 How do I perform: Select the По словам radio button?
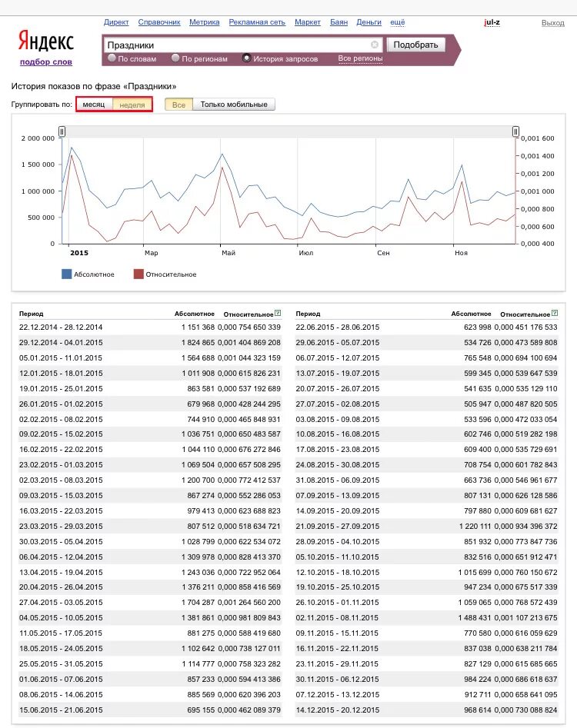point(112,58)
